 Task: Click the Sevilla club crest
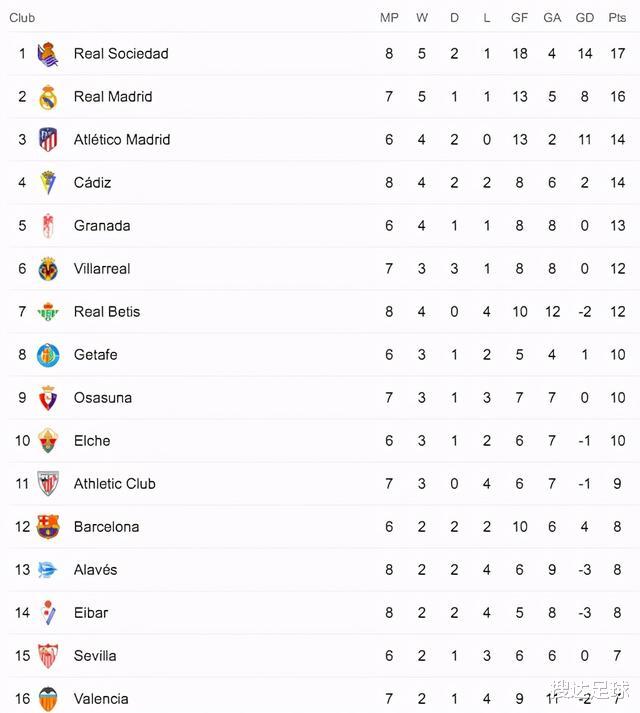pos(48,656)
